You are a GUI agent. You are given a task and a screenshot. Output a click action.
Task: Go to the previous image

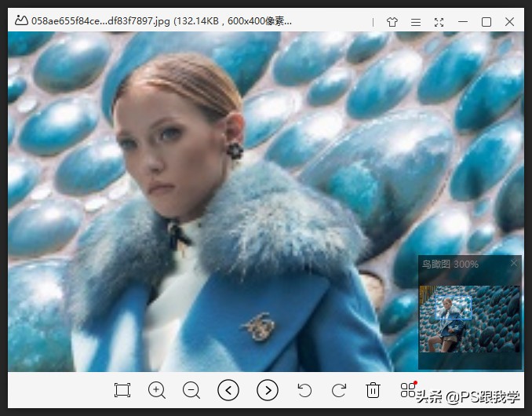228,390
